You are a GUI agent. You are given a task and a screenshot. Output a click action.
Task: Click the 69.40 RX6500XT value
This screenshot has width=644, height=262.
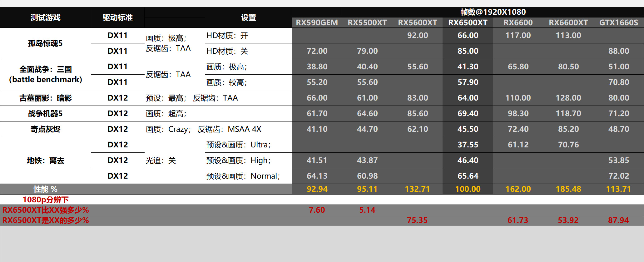468,113
